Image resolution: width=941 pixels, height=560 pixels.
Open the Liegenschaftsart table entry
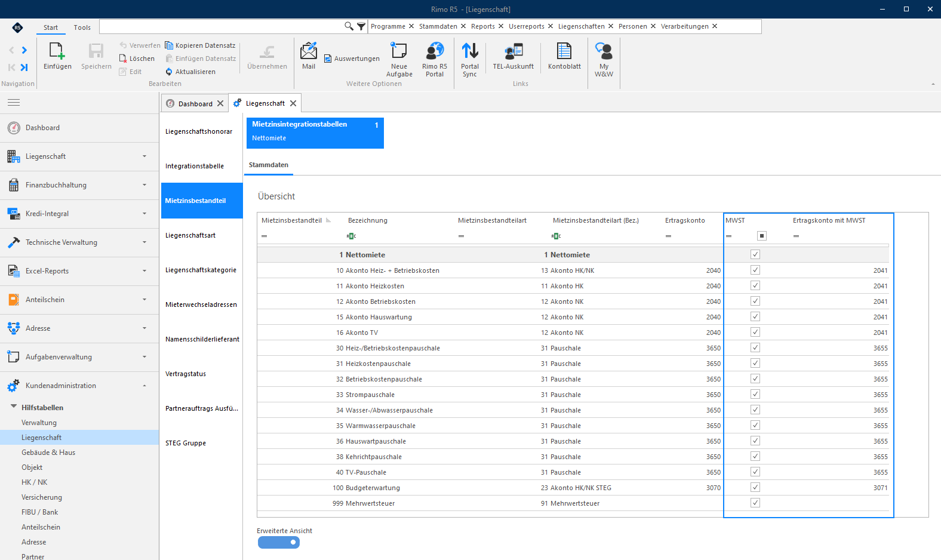pyautogui.click(x=202, y=235)
